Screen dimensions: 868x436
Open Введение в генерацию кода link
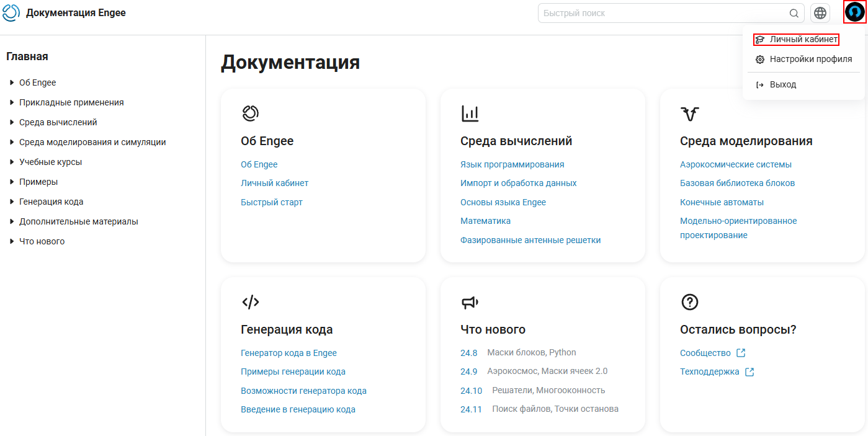(x=298, y=409)
